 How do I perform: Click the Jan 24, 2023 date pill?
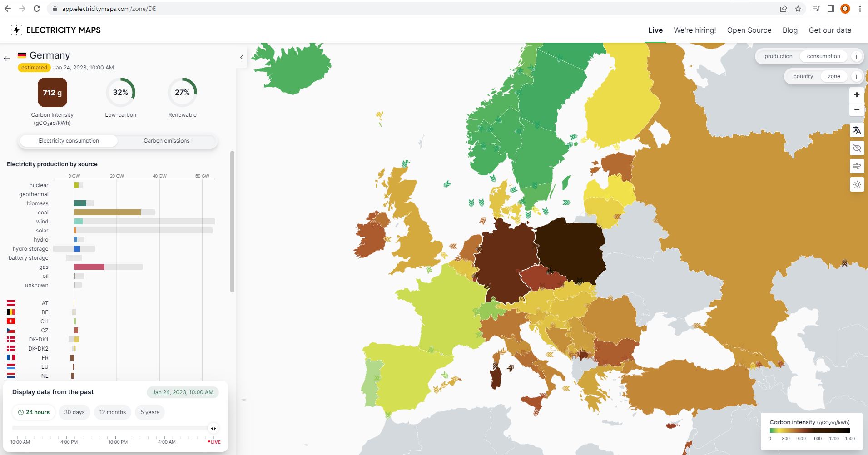click(x=183, y=392)
